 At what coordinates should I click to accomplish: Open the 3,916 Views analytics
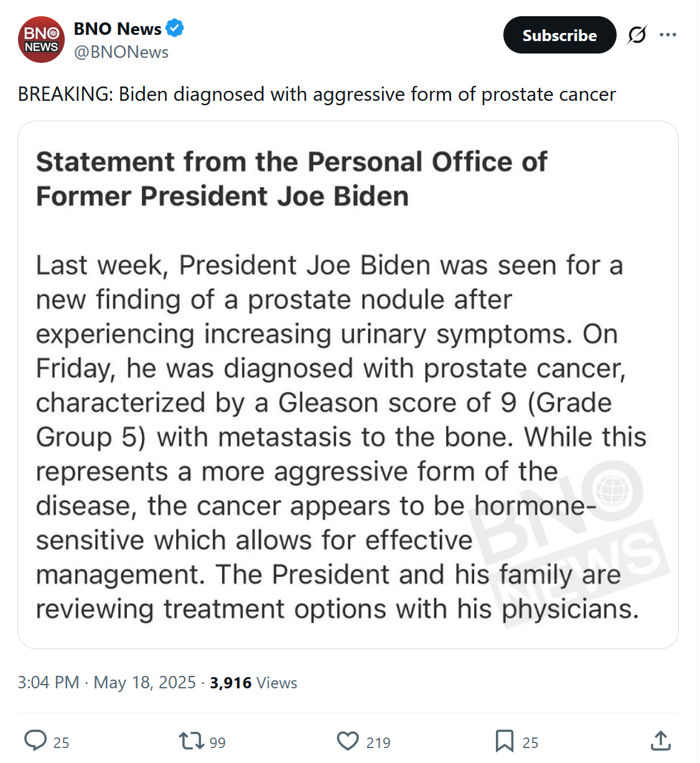pos(253,683)
